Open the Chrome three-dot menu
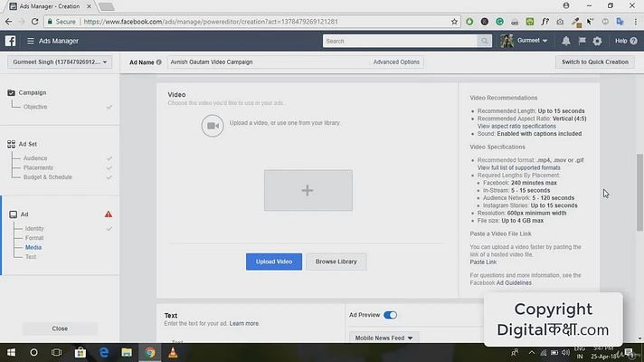This screenshot has height=362, width=644. point(635,22)
